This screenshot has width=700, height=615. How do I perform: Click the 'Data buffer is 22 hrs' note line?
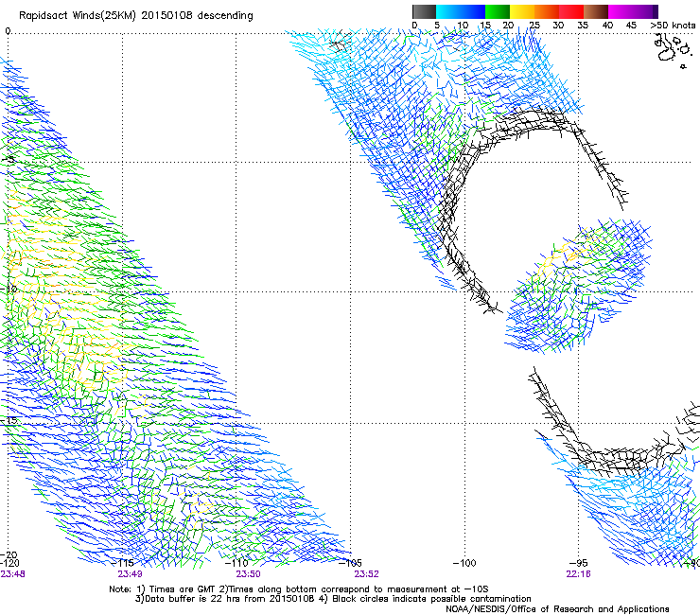tap(333, 599)
